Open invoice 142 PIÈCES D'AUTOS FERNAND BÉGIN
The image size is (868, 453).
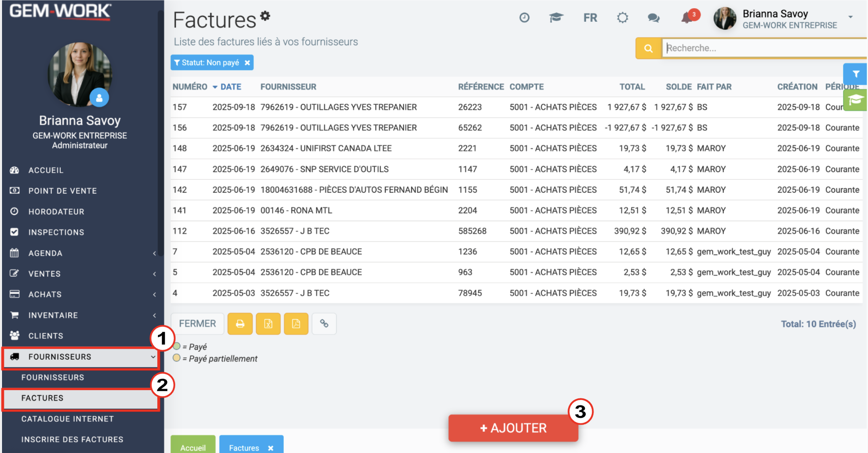pyautogui.click(x=517, y=190)
